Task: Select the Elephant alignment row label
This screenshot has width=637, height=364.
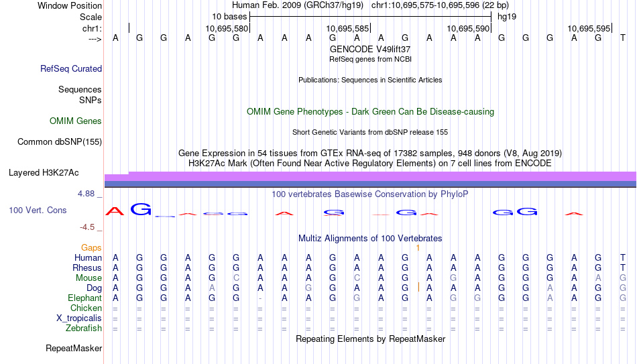Action: click(84, 298)
